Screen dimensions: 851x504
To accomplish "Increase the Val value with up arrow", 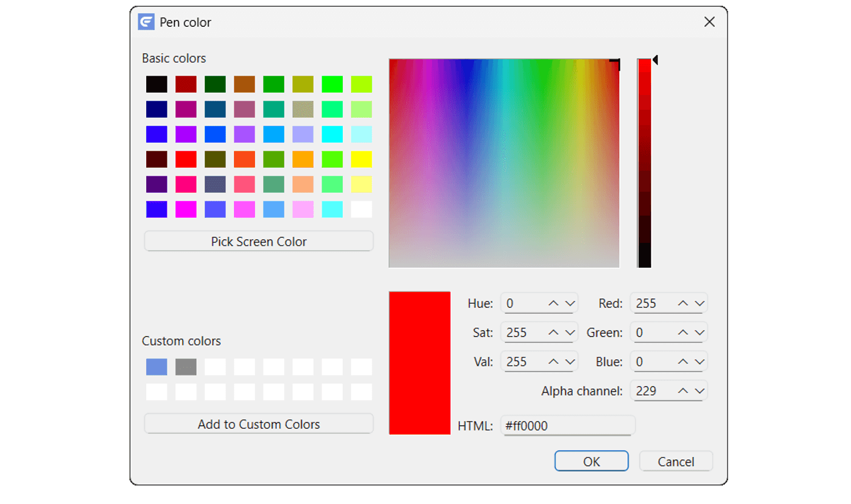I will click(553, 362).
